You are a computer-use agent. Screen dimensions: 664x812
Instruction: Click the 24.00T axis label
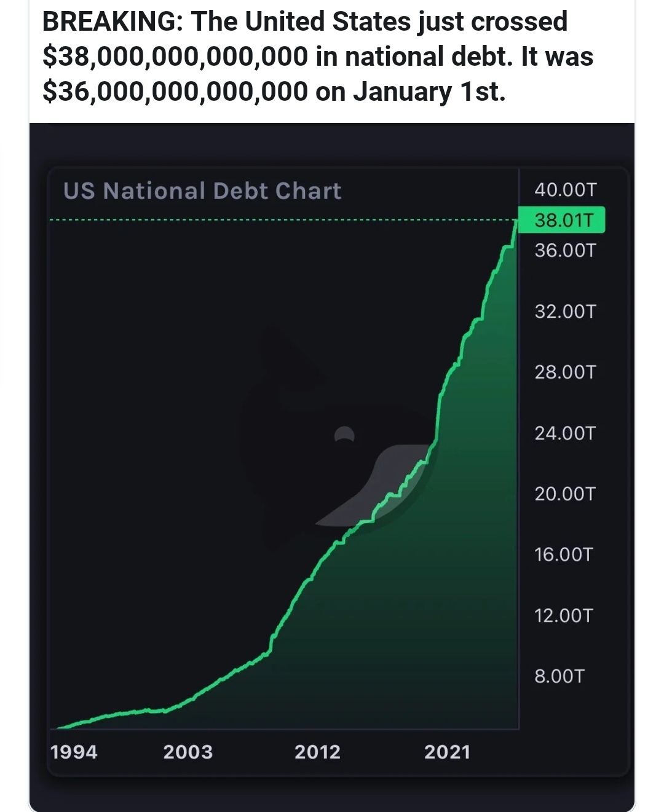point(565,433)
